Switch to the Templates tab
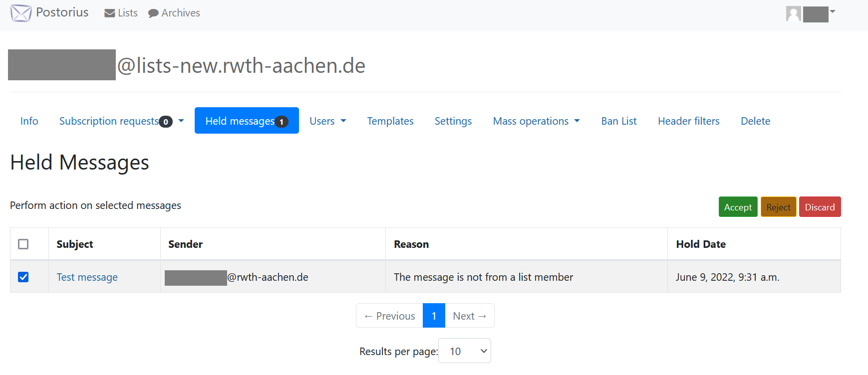 point(390,121)
